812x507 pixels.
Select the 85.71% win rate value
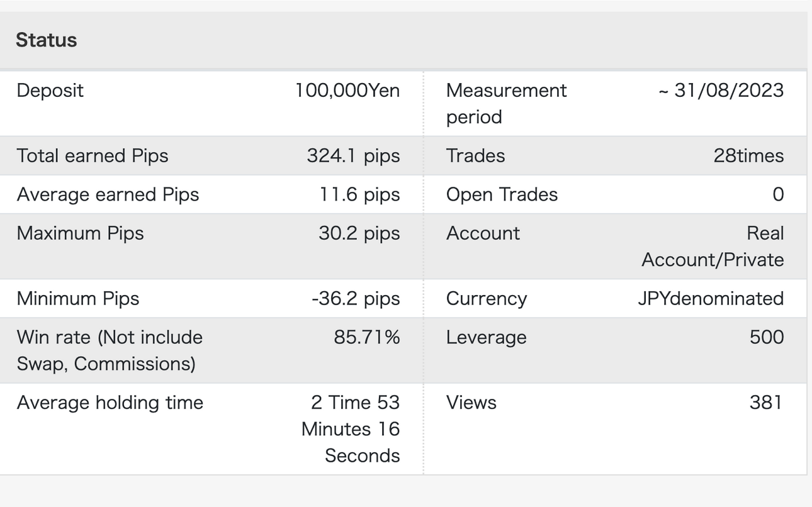[x=367, y=337]
